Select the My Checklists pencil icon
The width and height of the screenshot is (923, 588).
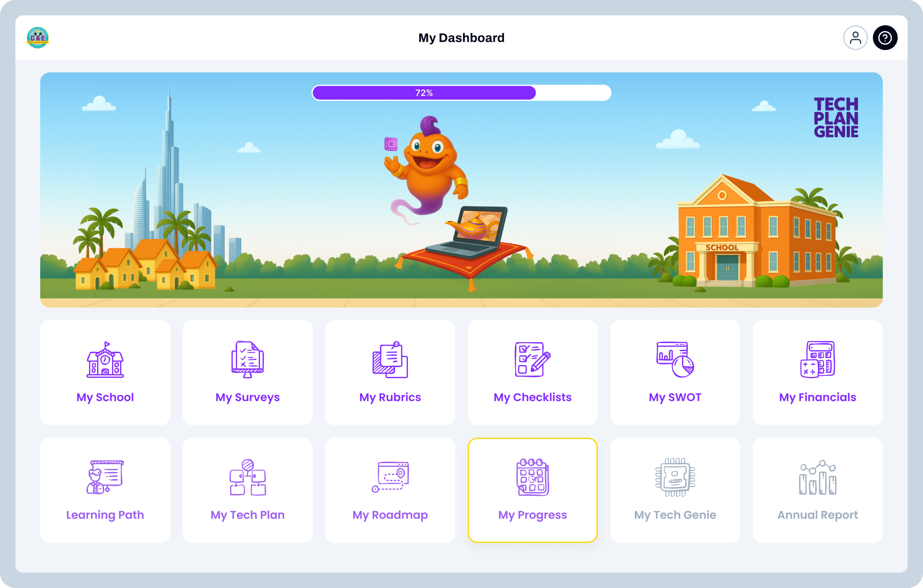532,360
